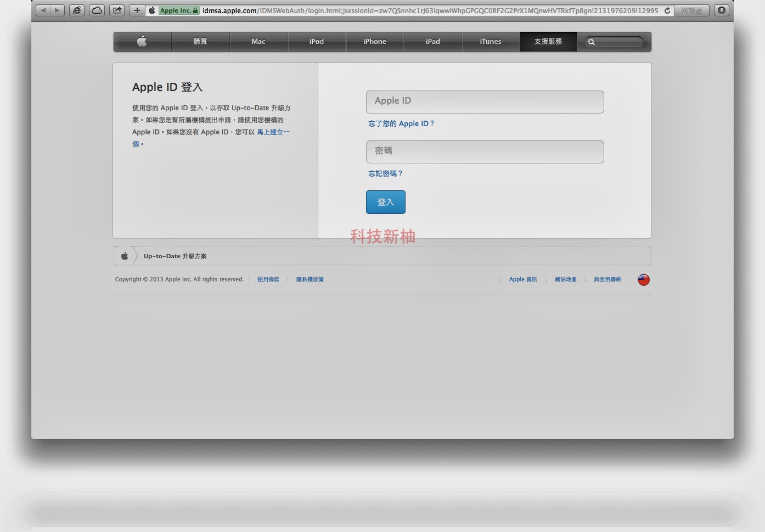Open the iPod tab

tap(317, 41)
